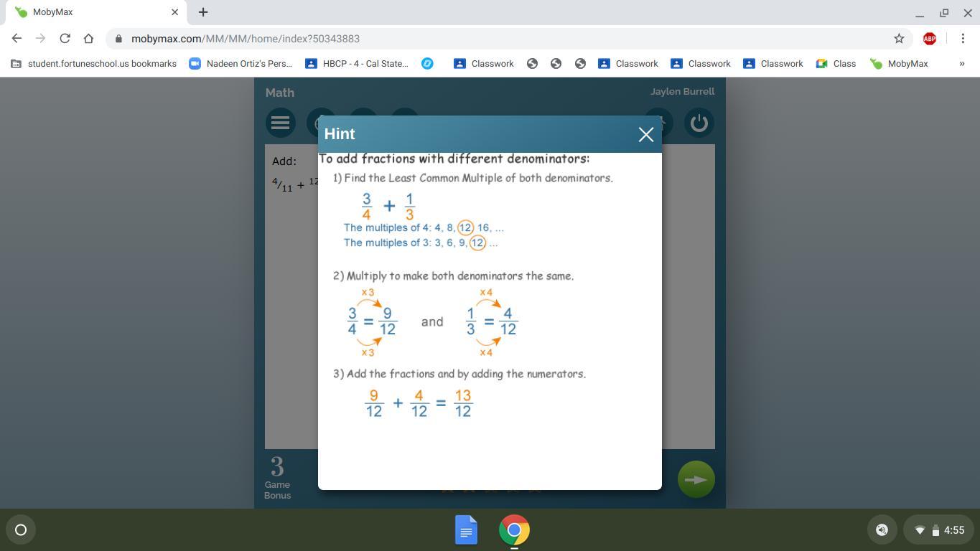This screenshot has width=980, height=551.
Task: Open the ABP extension icon
Action: pyautogui.click(x=930, y=39)
